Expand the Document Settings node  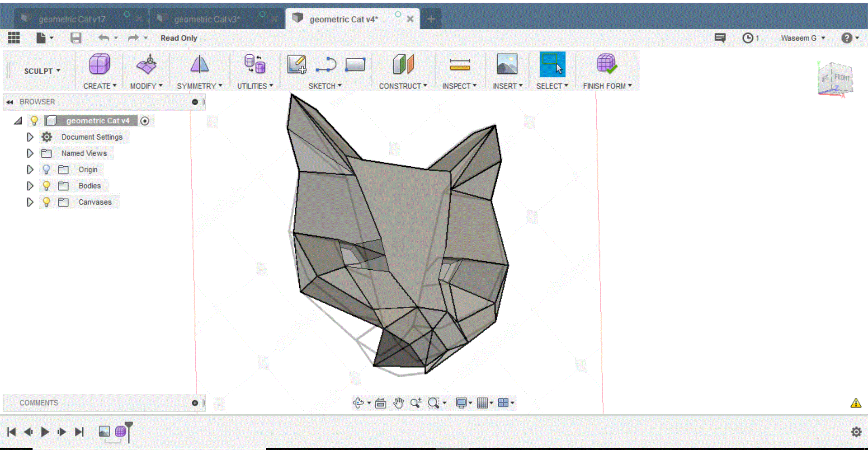pyautogui.click(x=30, y=137)
